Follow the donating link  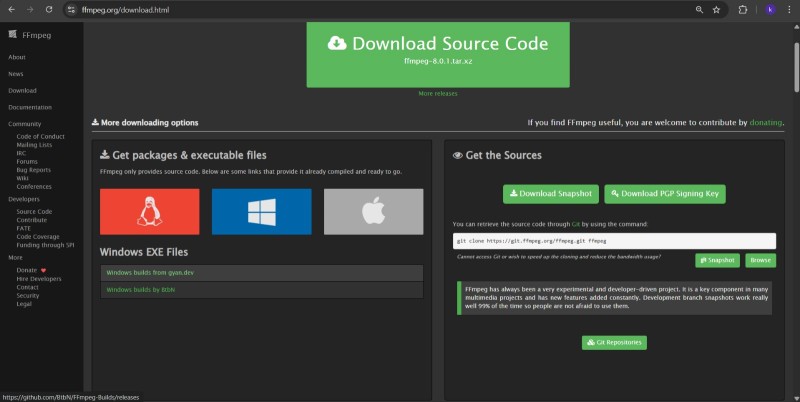(x=765, y=122)
